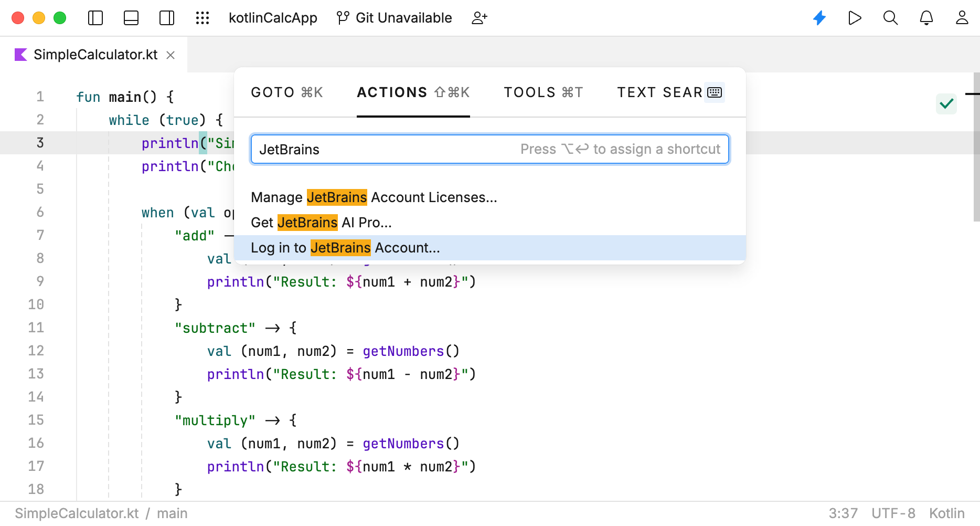Click the AI lightning bolt icon
Screen dimensions: 980x526
point(819,17)
